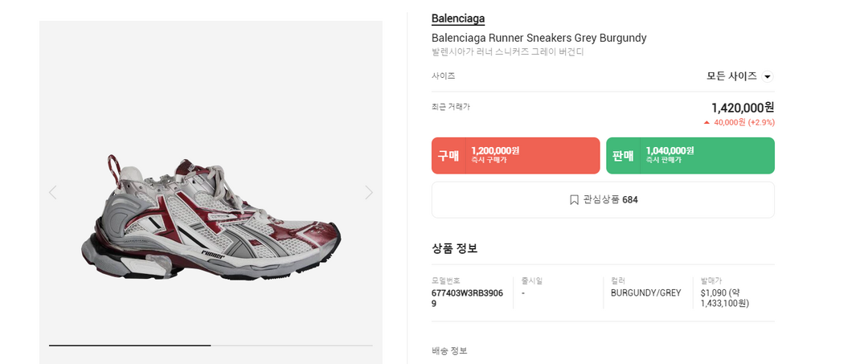Click the English product title text
The image size is (868, 364).
[x=538, y=38]
